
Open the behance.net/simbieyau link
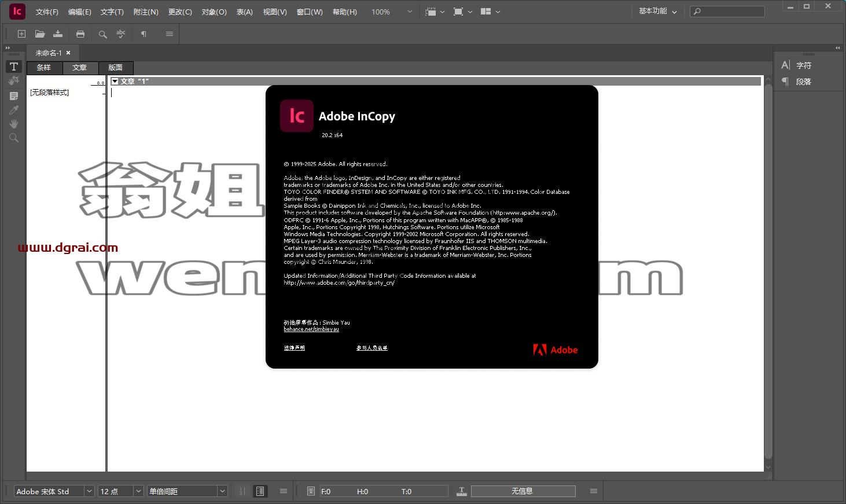(311, 329)
